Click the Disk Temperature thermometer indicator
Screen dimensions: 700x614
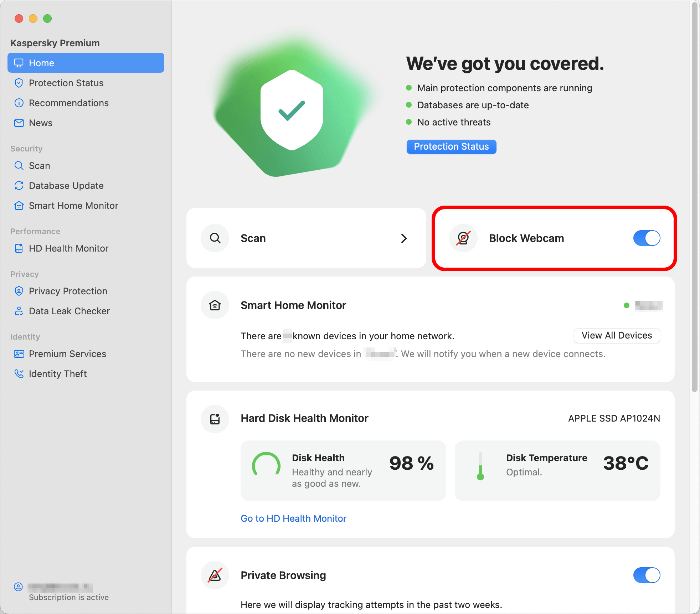(480, 466)
